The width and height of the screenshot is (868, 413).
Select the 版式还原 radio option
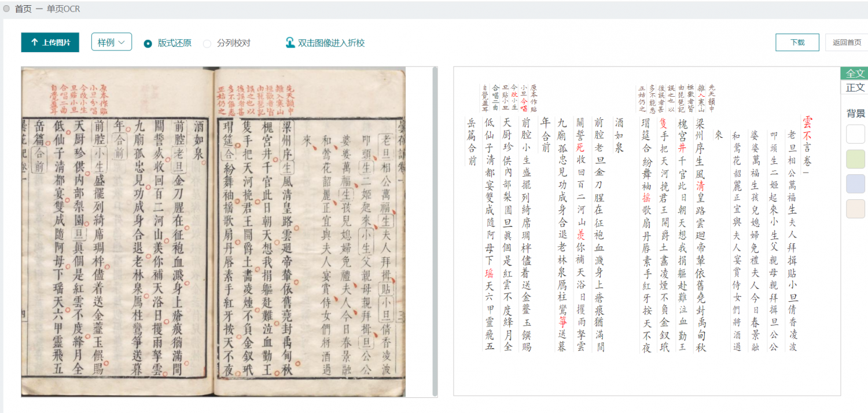(148, 43)
